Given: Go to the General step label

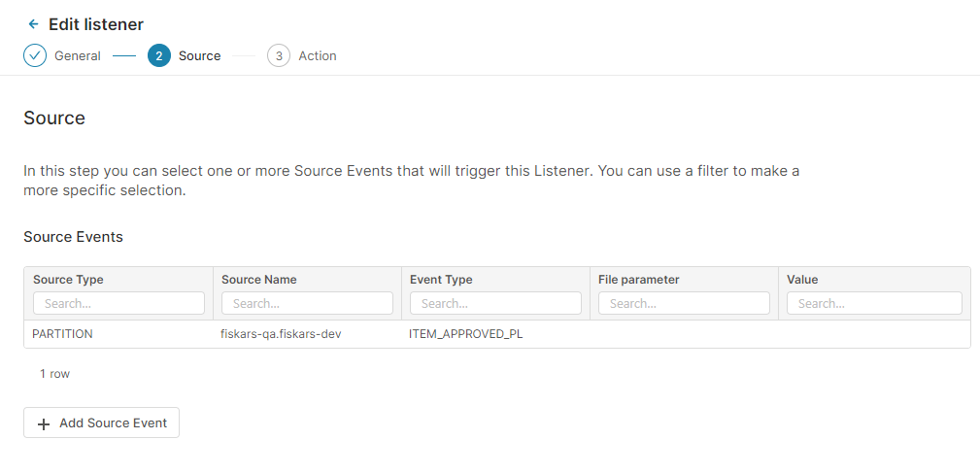Looking at the screenshot, I should click(x=78, y=56).
